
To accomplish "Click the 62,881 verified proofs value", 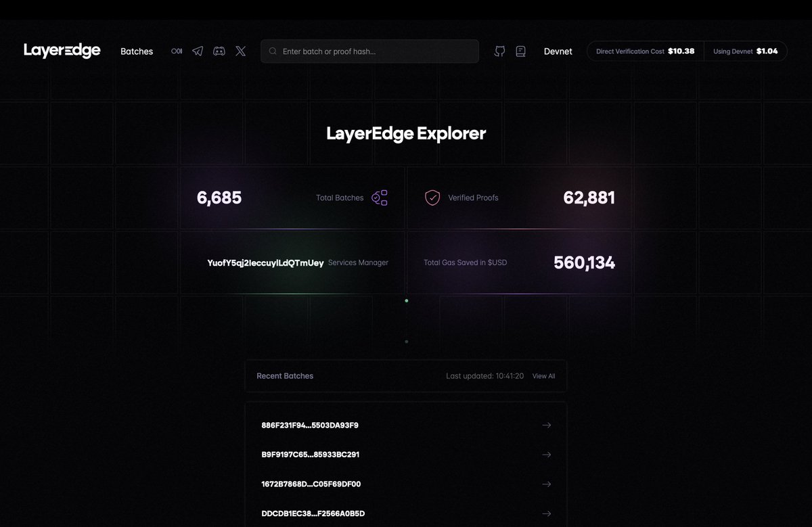I will tap(589, 198).
